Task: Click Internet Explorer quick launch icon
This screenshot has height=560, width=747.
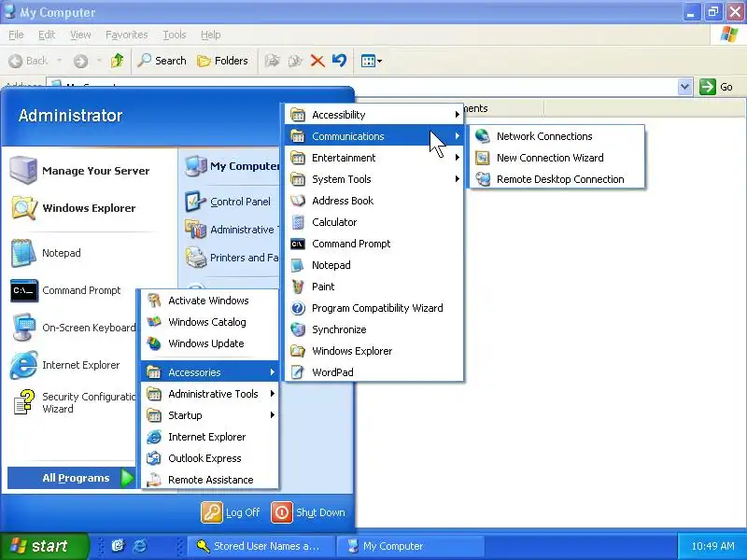Action: [x=139, y=546]
